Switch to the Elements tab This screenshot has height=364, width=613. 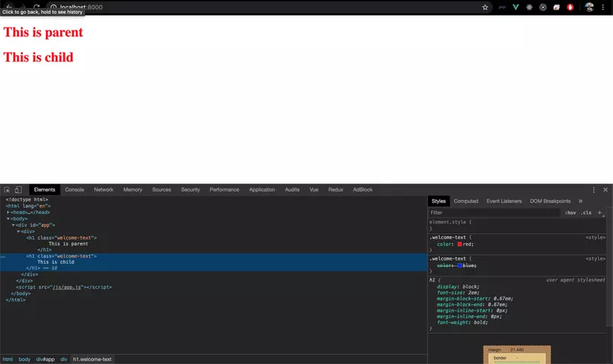coord(45,189)
